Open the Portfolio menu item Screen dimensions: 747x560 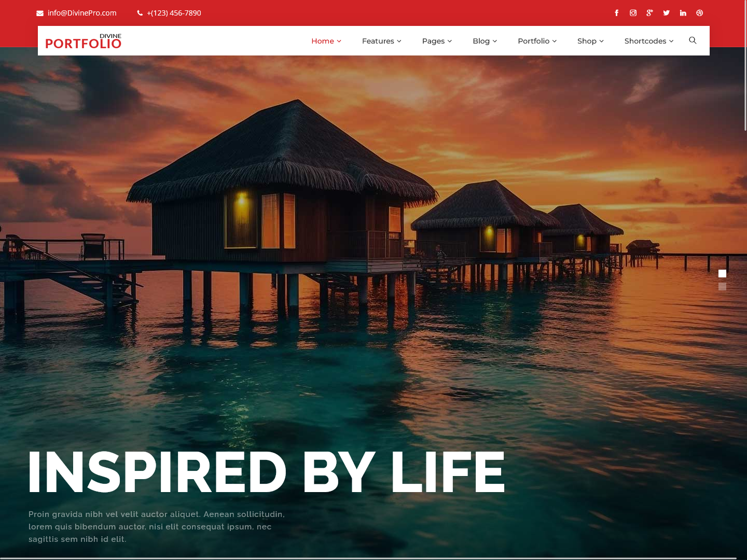[537, 41]
